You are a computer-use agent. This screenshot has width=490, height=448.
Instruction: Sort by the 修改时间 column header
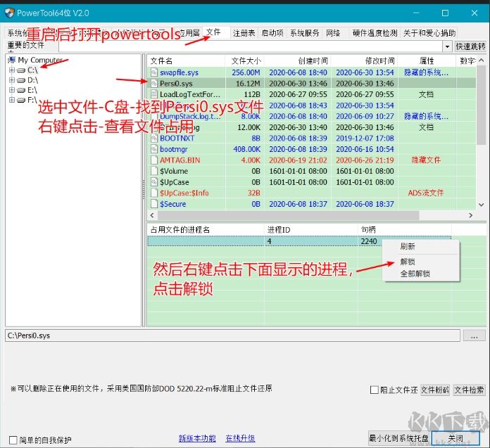tap(365, 60)
